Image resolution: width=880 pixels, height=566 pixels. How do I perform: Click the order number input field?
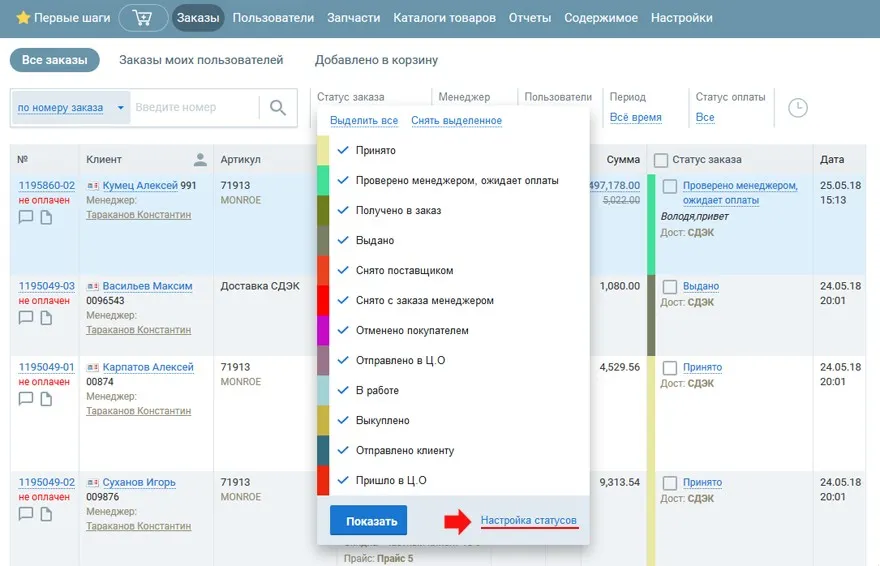[x=194, y=108]
